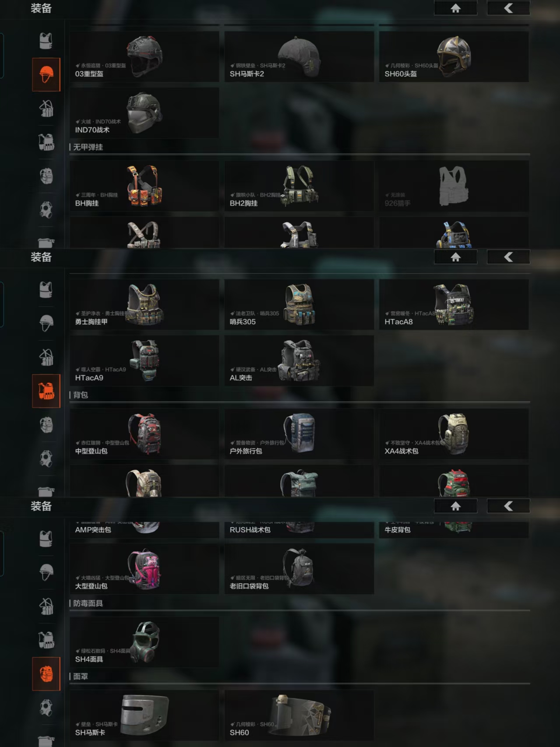Open the pink 大型登山包 backpack skin

click(144, 569)
